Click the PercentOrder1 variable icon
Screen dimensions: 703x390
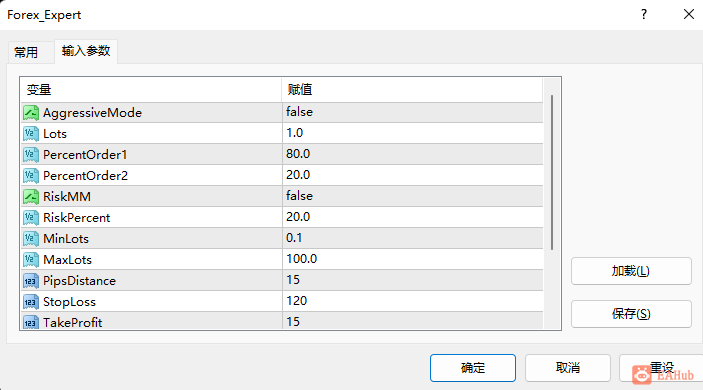(x=31, y=155)
